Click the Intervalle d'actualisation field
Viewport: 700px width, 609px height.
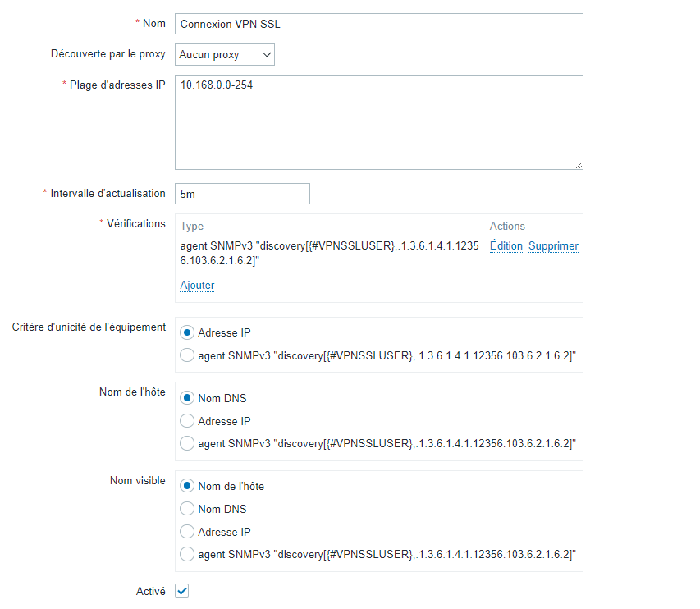pos(242,194)
